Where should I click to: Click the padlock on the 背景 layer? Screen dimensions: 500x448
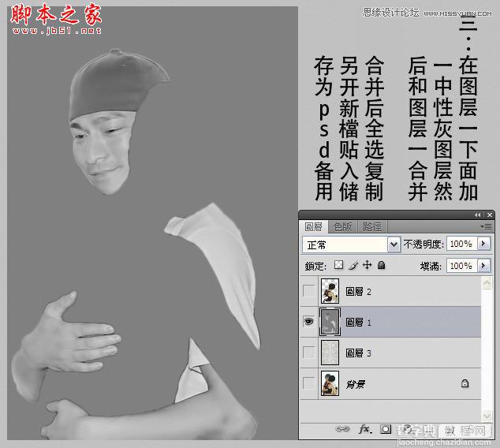point(465,383)
